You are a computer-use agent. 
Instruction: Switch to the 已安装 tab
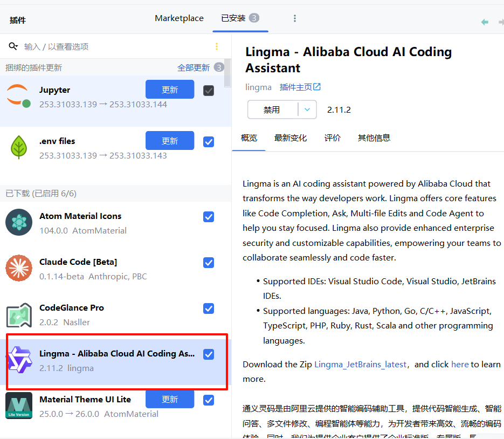tap(240, 18)
